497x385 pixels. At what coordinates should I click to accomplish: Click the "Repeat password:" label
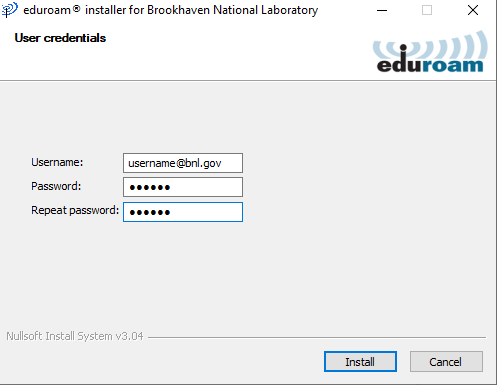click(x=75, y=210)
